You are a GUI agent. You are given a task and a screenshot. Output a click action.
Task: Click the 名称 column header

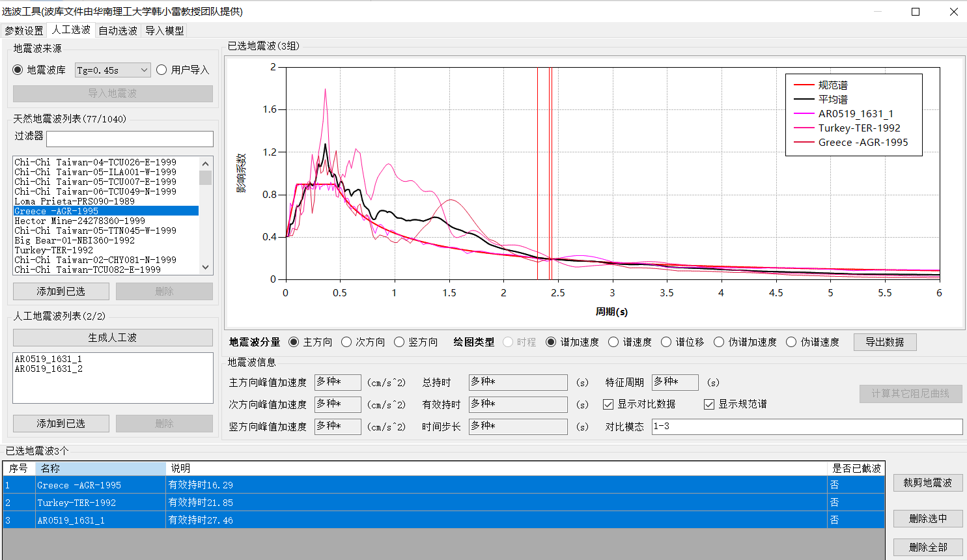(x=100, y=468)
